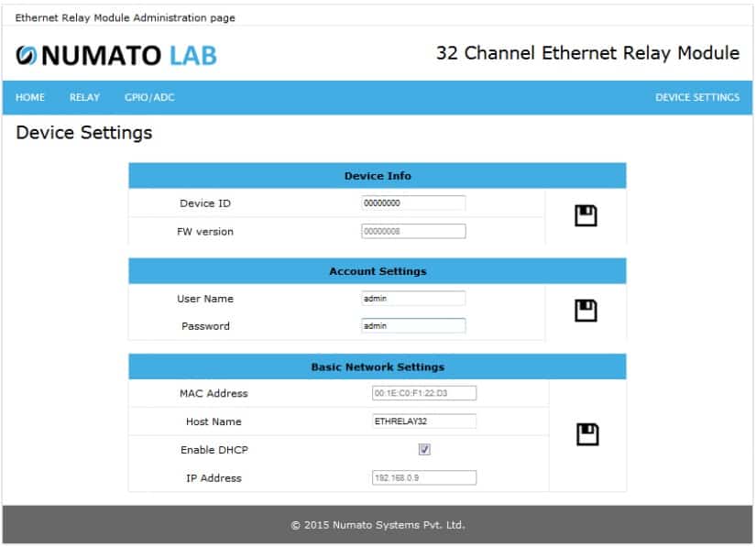The width and height of the screenshot is (756, 547).
Task: Save the Basic Network Settings section
Action: (x=587, y=434)
